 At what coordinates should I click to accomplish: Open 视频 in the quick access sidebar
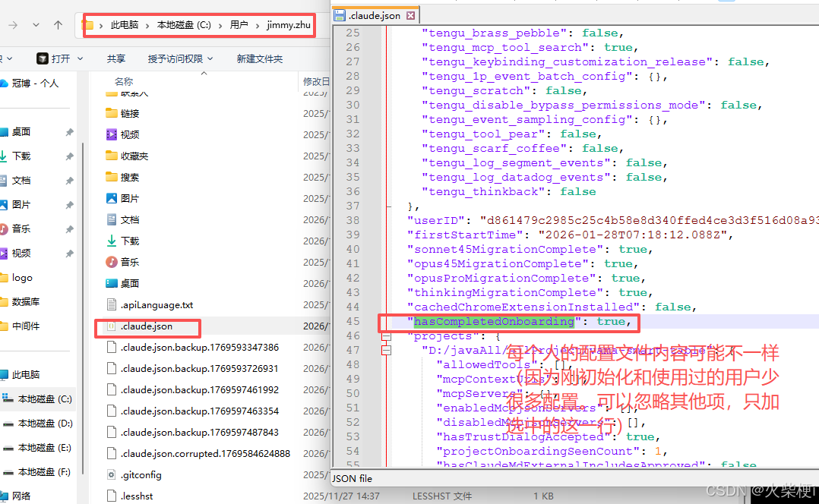21,253
